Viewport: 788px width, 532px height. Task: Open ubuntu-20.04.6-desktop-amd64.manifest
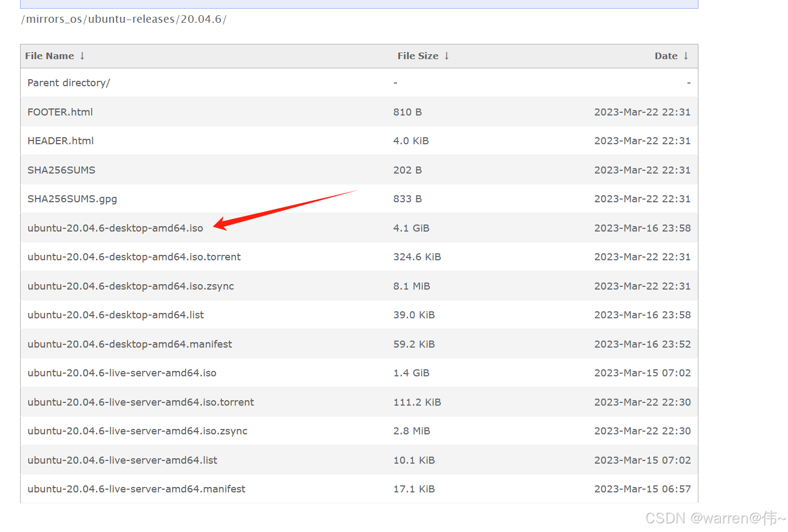(x=130, y=344)
